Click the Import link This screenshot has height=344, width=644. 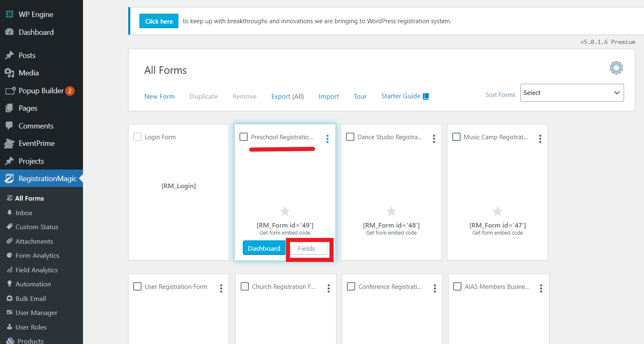pyautogui.click(x=329, y=96)
